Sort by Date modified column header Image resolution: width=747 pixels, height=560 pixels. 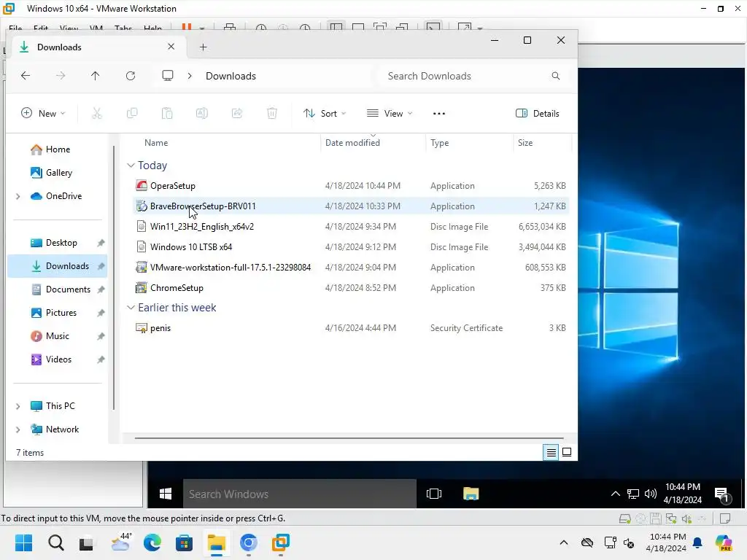[x=352, y=143]
